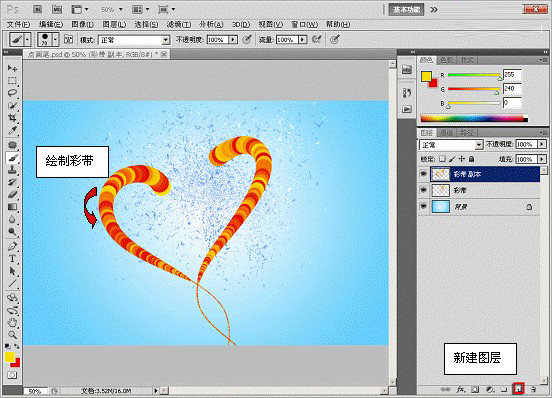The width and height of the screenshot is (552, 398).
Task: Select the Dodge tool
Action: tap(12, 232)
